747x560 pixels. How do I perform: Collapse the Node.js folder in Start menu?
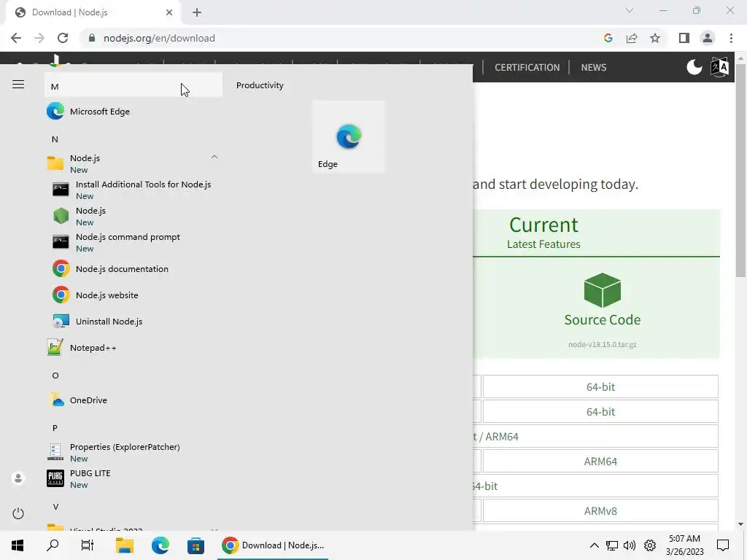[x=214, y=157]
